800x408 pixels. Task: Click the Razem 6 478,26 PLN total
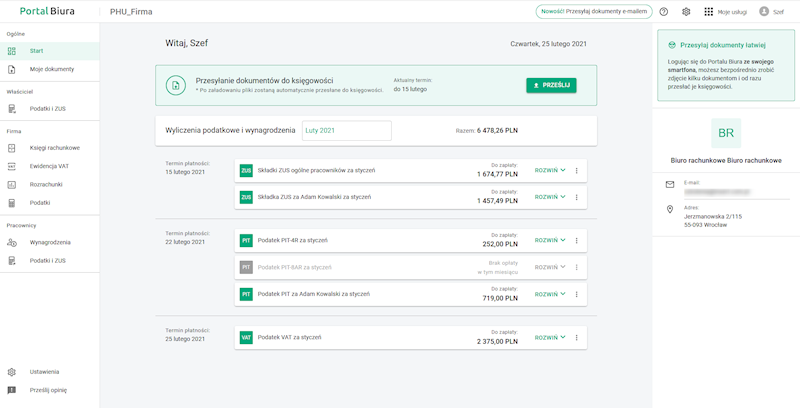[x=487, y=131]
